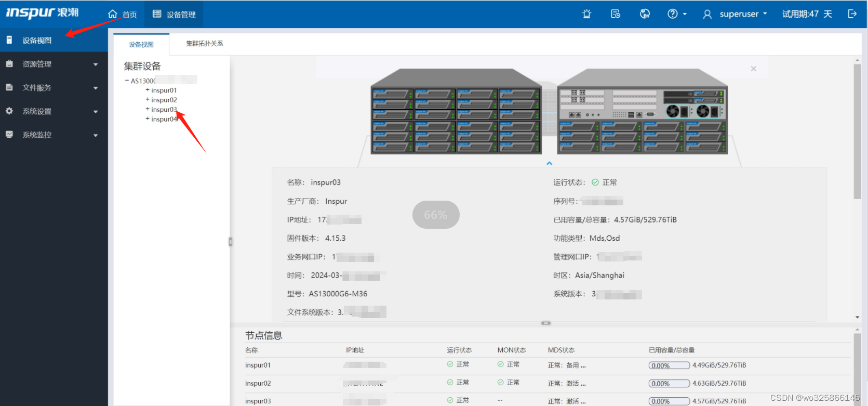Click the front-view server chassis image
This screenshot has width=868, height=406.
[x=456, y=111]
